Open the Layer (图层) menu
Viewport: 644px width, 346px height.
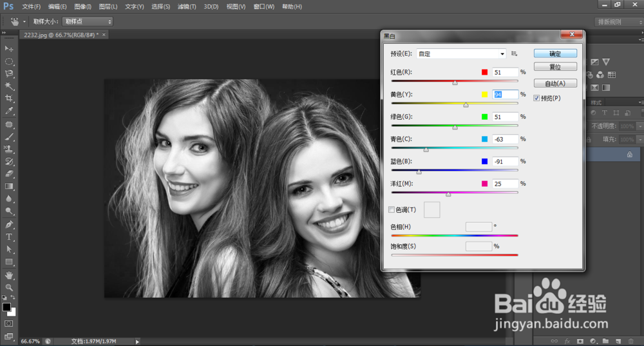(108, 6)
